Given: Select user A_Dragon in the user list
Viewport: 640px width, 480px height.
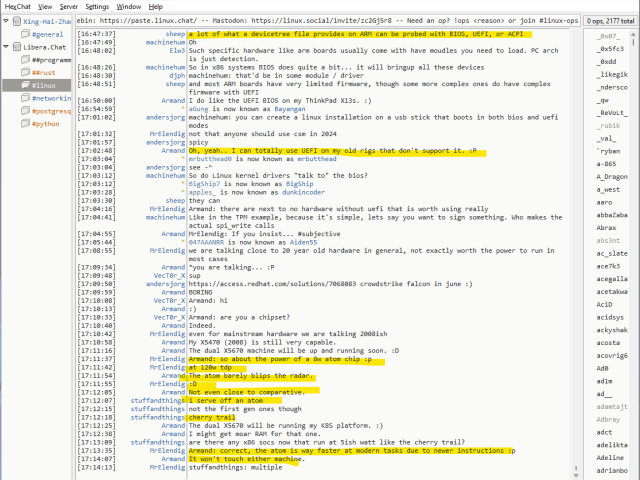Looking at the screenshot, I should pyautogui.click(x=612, y=176).
